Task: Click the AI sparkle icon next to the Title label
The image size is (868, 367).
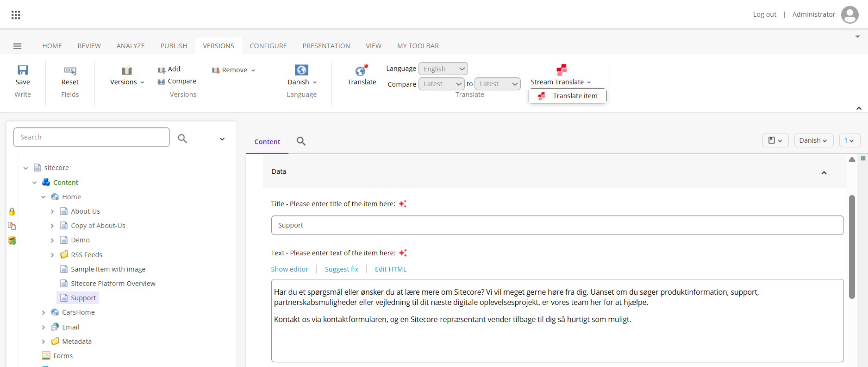Action: 403,203
